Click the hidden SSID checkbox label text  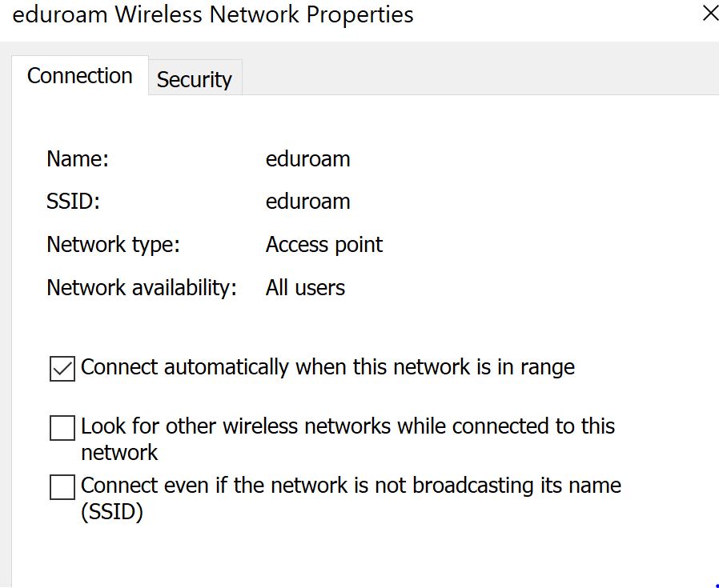coord(350,486)
